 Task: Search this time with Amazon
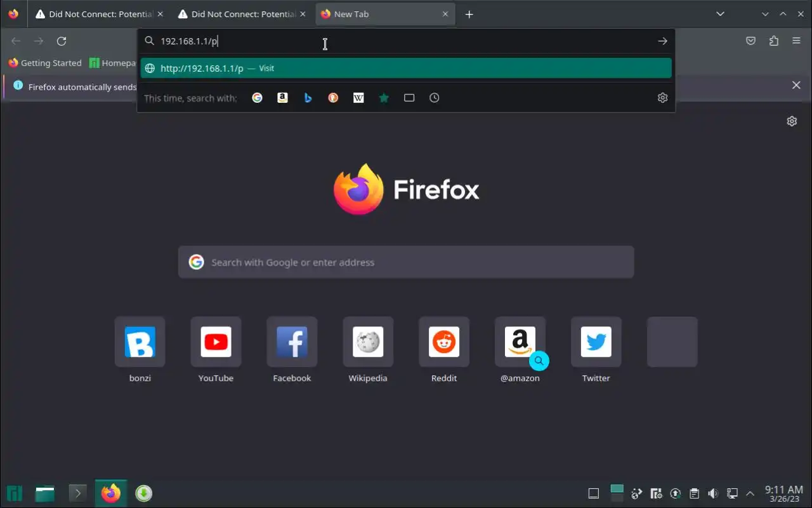(x=282, y=98)
